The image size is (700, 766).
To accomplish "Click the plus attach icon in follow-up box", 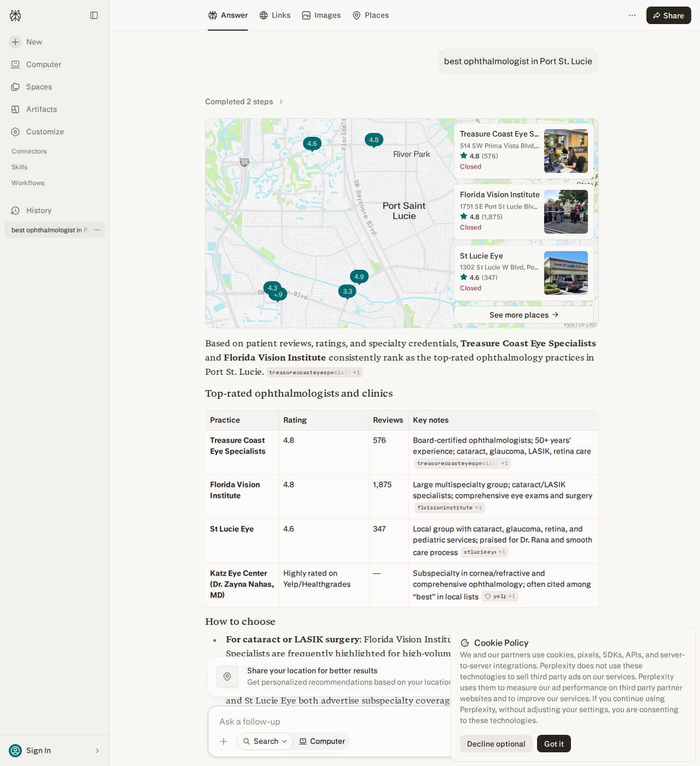I will click(224, 741).
